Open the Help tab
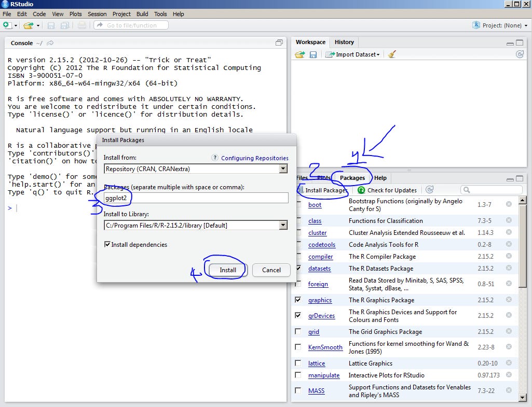The image size is (532, 407). click(x=380, y=178)
